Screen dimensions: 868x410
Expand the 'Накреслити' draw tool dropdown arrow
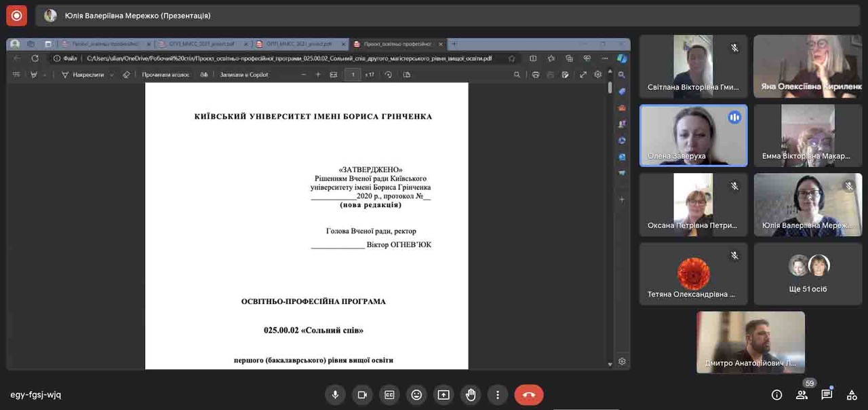click(112, 75)
